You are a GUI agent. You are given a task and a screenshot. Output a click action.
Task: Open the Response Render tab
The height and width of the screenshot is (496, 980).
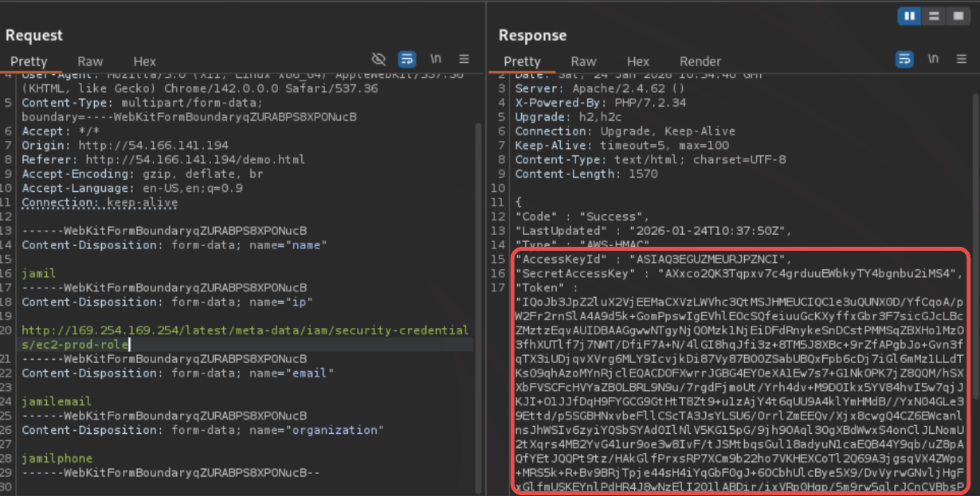[700, 61]
